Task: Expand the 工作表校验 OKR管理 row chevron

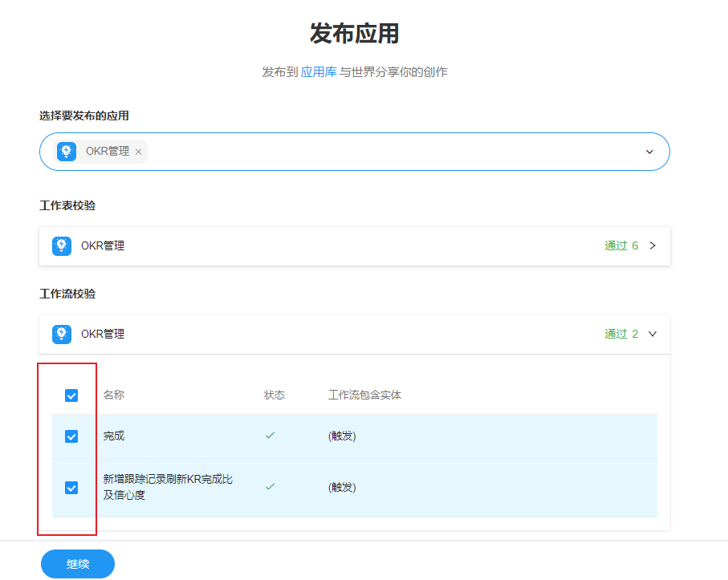Action: [x=653, y=246]
